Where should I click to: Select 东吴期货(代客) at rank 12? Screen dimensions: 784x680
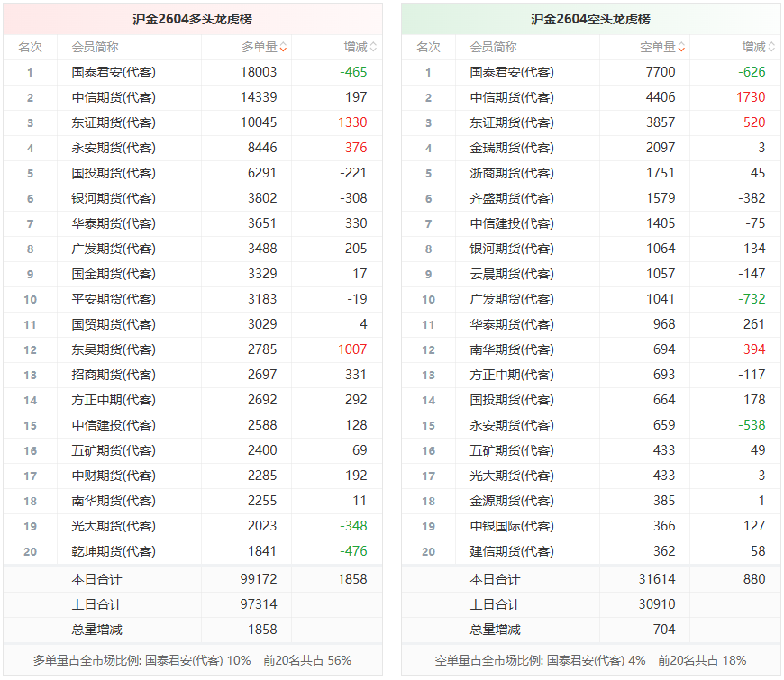[114, 349]
